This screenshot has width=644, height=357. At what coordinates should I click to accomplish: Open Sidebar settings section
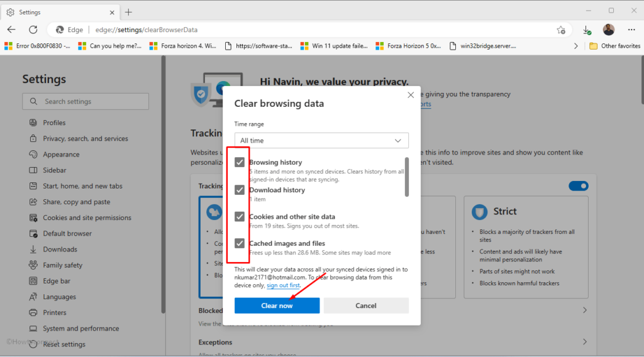click(54, 170)
